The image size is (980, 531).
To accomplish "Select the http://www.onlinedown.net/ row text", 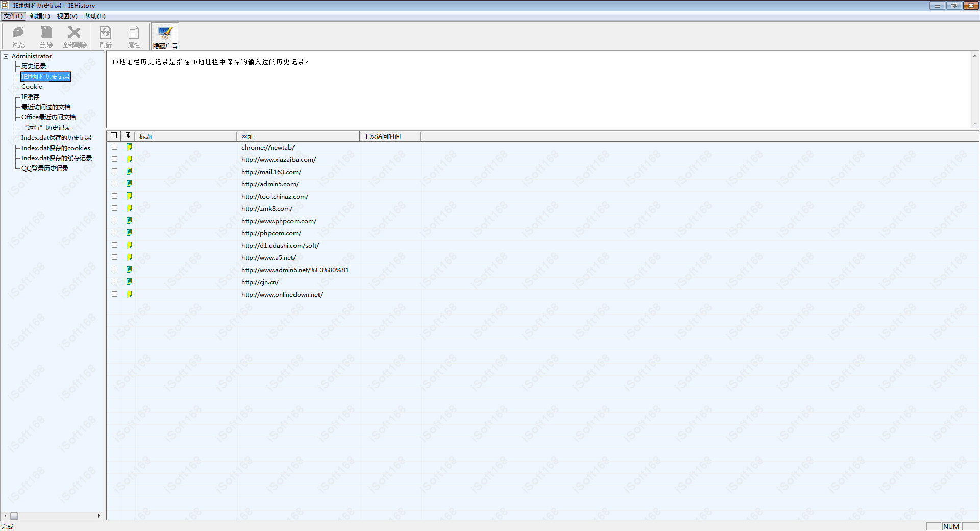I will pyautogui.click(x=282, y=295).
